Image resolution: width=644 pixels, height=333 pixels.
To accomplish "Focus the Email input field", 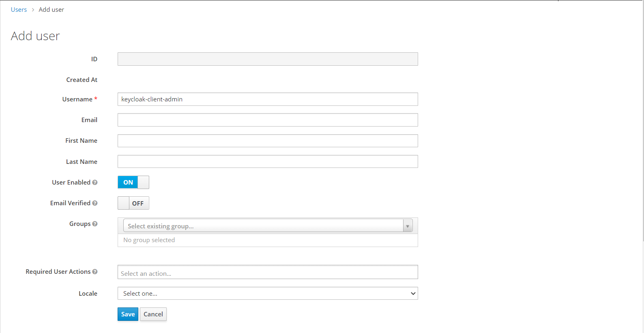I will (x=268, y=120).
